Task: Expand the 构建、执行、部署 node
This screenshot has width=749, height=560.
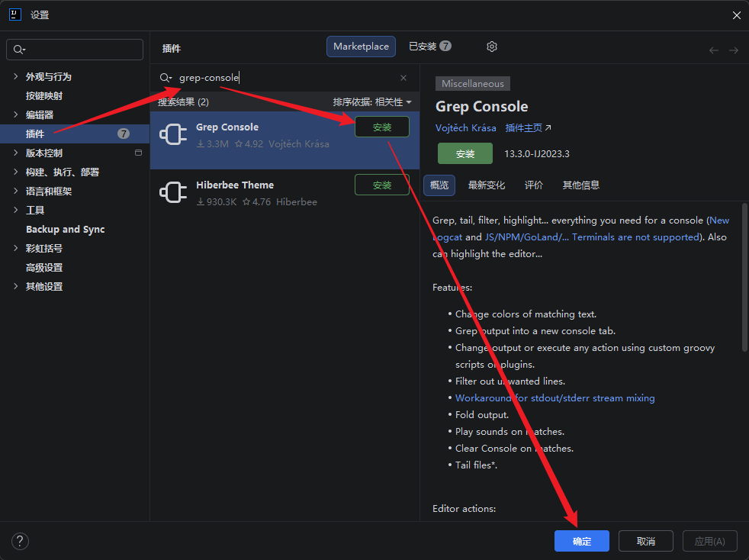Action: point(16,172)
